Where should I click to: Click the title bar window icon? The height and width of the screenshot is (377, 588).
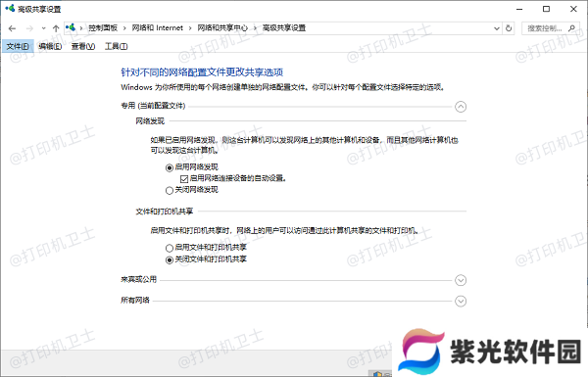(10, 8)
